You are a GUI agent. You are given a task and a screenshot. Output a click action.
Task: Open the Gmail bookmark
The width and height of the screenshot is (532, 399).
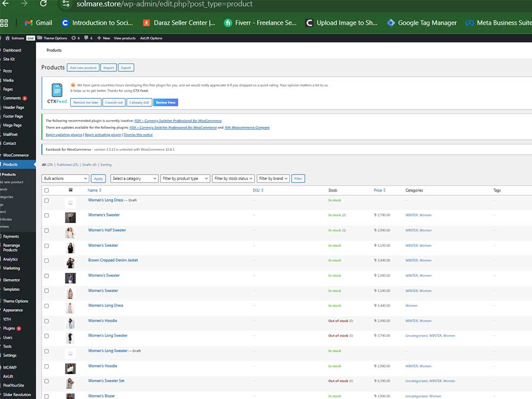(38, 23)
